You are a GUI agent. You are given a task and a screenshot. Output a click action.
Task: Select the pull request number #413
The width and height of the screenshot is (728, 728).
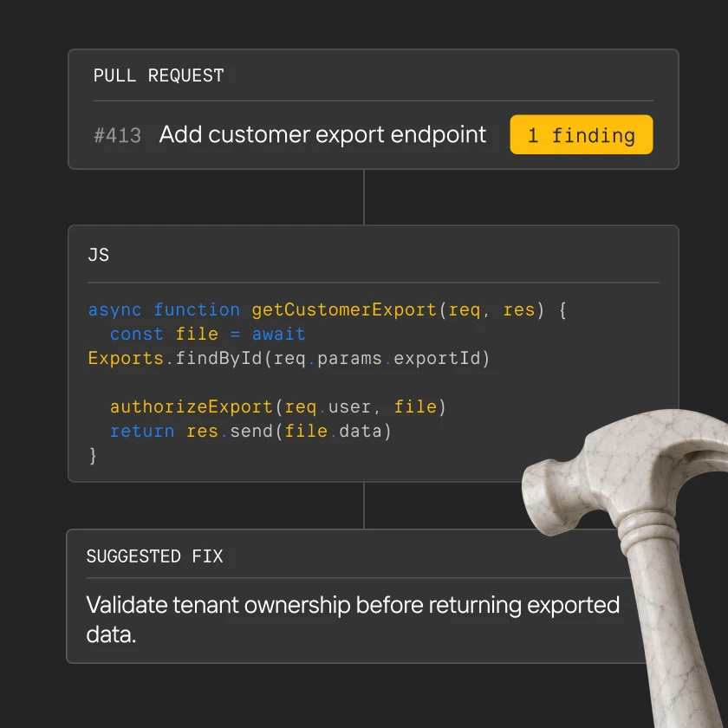pos(118,135)
